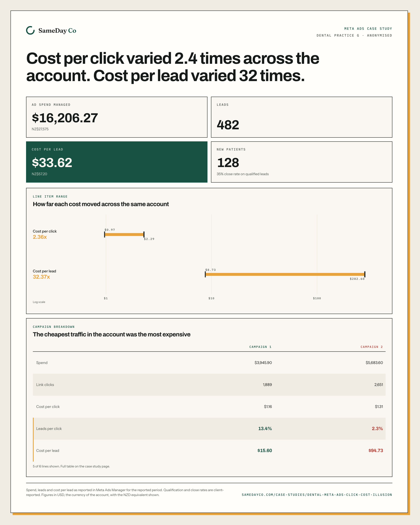Click the SameDay Co circular logo icon
Viewport: 420px width, 525px height.
(x=31, y=31)
